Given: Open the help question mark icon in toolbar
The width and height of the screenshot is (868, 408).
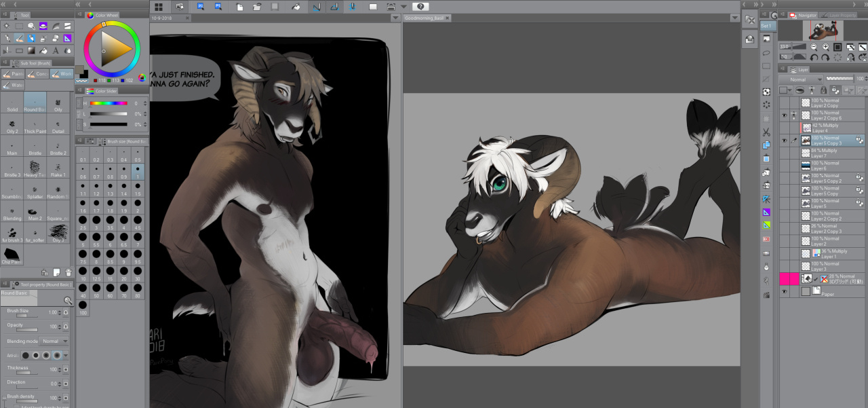Looking at the screenshot, I should coord(420,6).
